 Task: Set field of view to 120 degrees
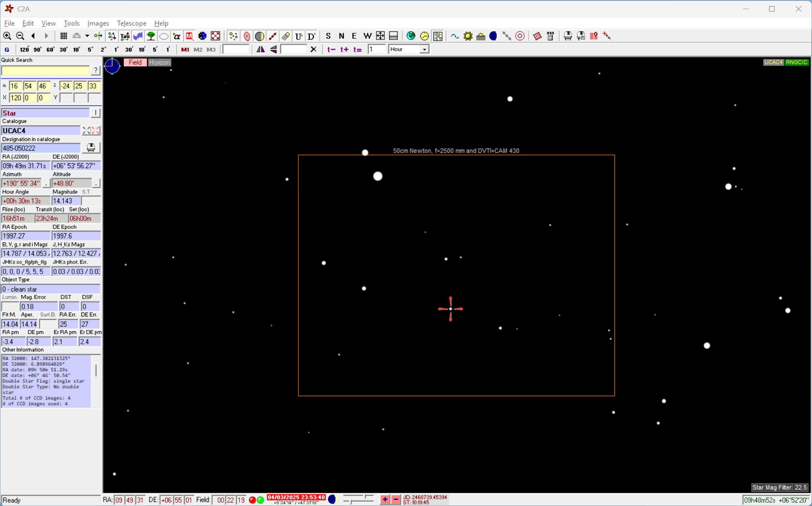pyautogui.click(x=25, y=49)
